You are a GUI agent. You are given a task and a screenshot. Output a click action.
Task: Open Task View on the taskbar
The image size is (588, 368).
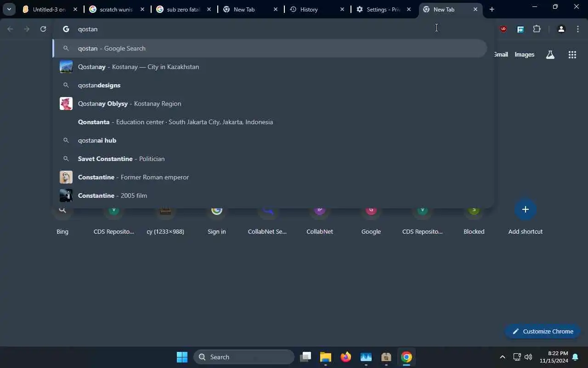(x=305, y=357)
